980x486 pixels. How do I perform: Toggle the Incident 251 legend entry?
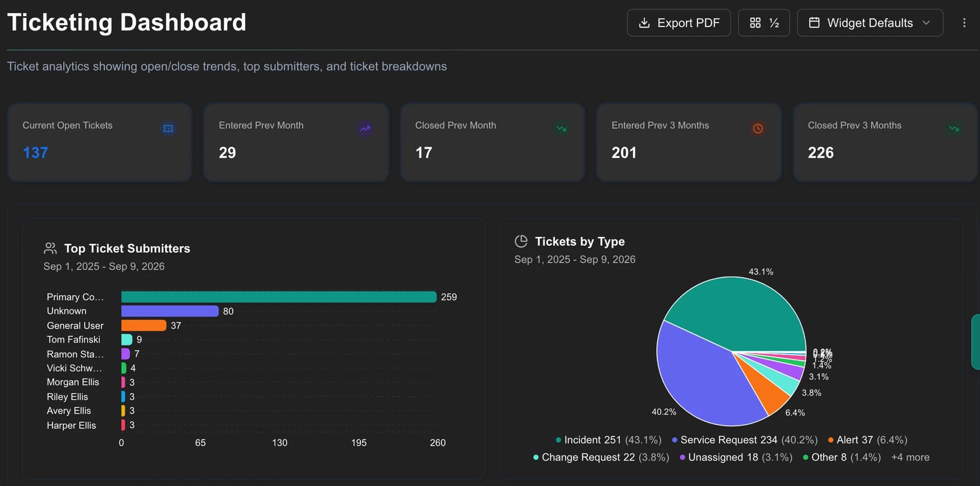tap(608, 440)
